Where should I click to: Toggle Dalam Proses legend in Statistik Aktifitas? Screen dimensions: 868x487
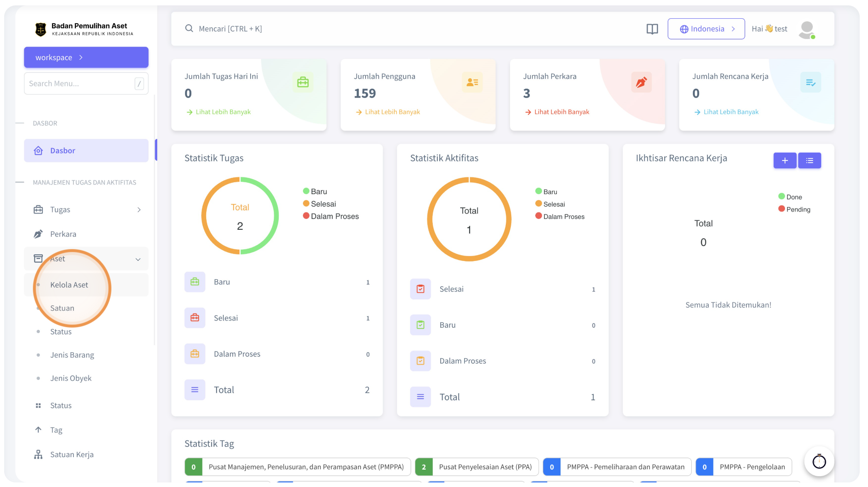point(560,216)
